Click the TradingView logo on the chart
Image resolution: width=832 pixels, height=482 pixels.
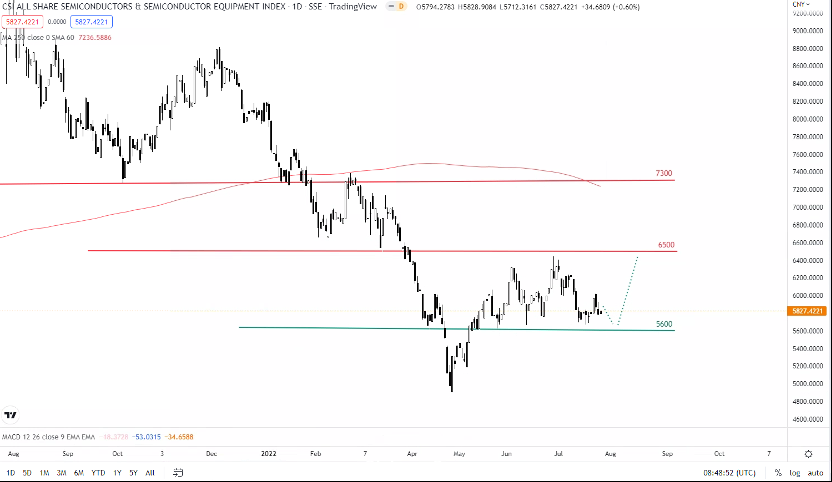[x=10, y=415]
